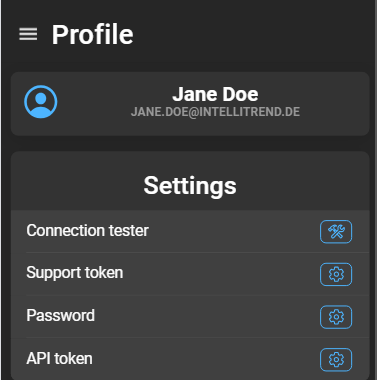Select the Support token row label
Screen dimensions: 377x380
tap(75, 273)
